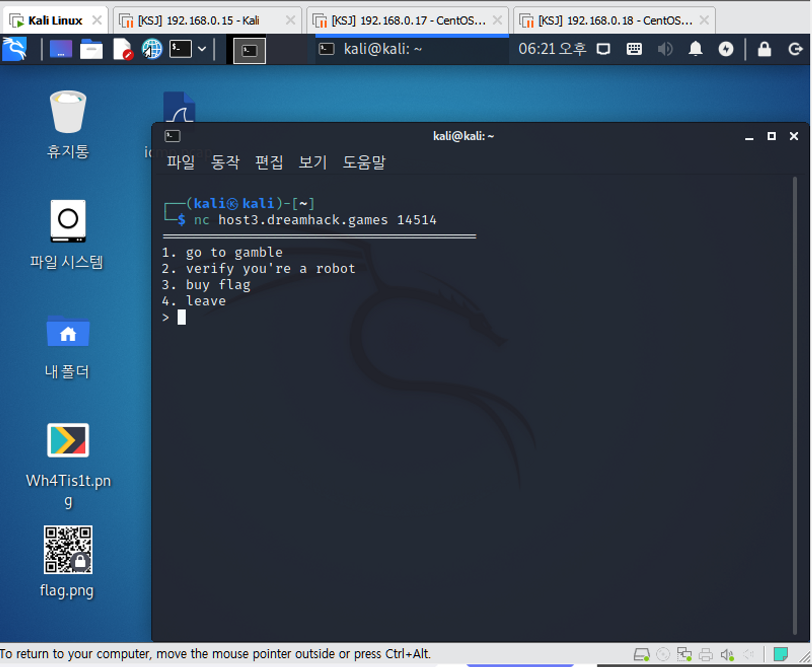812x667 pixels.
Task: Open the keyboard layout icon in panel
Action: click(634, 49)
